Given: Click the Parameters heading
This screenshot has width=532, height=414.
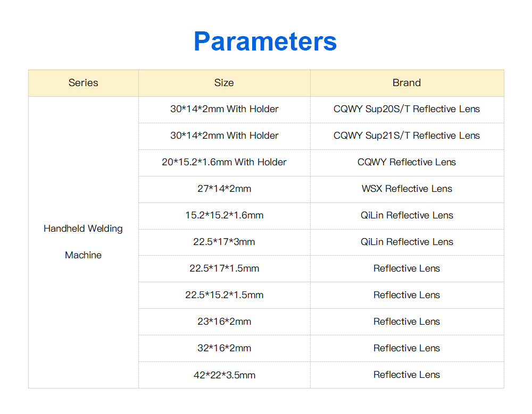Looking at the screenshot, I should [x=265, y=41].
